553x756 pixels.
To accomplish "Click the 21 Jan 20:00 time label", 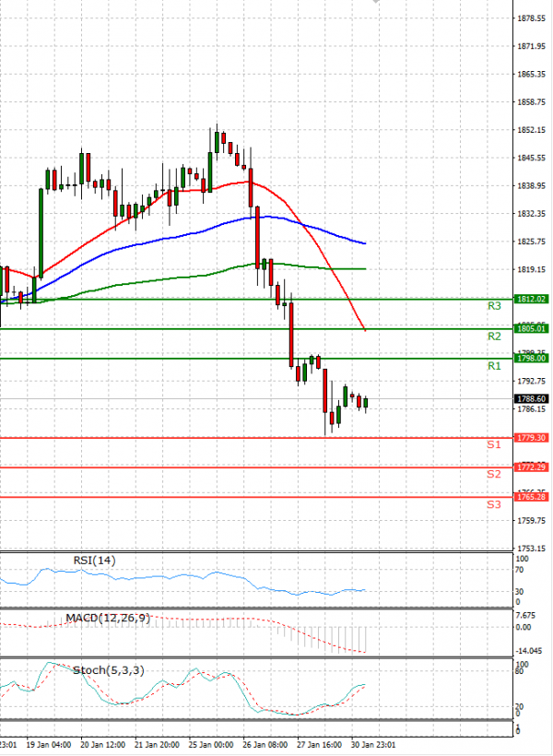I will click(x=157, y=745).
